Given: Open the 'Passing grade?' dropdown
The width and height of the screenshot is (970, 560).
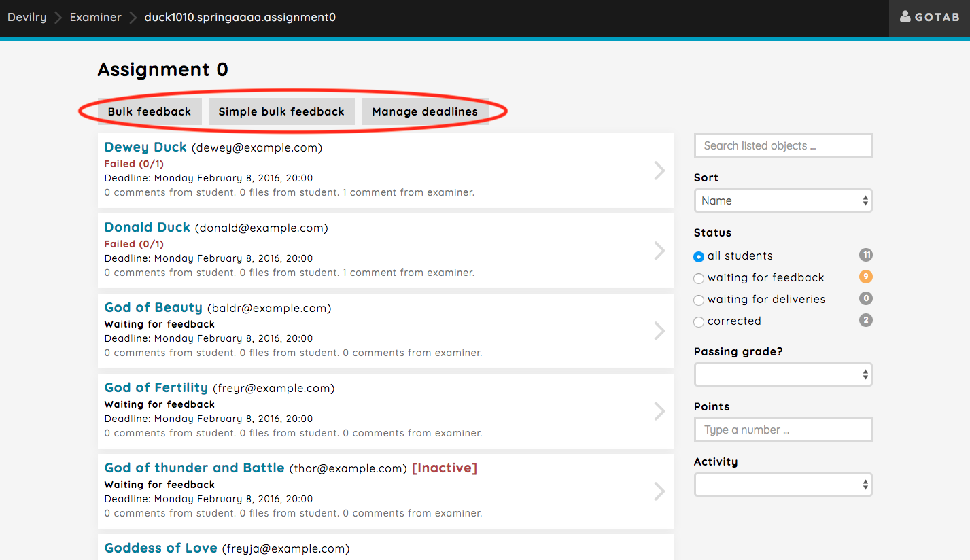Looking at the screenshot, I should coord(783,374).
